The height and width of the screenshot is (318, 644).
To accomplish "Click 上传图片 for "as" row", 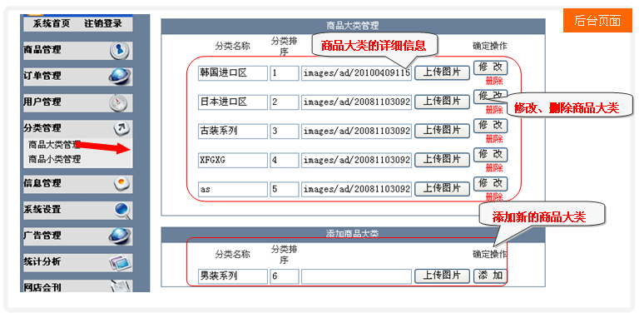I will tap(442, 189).
